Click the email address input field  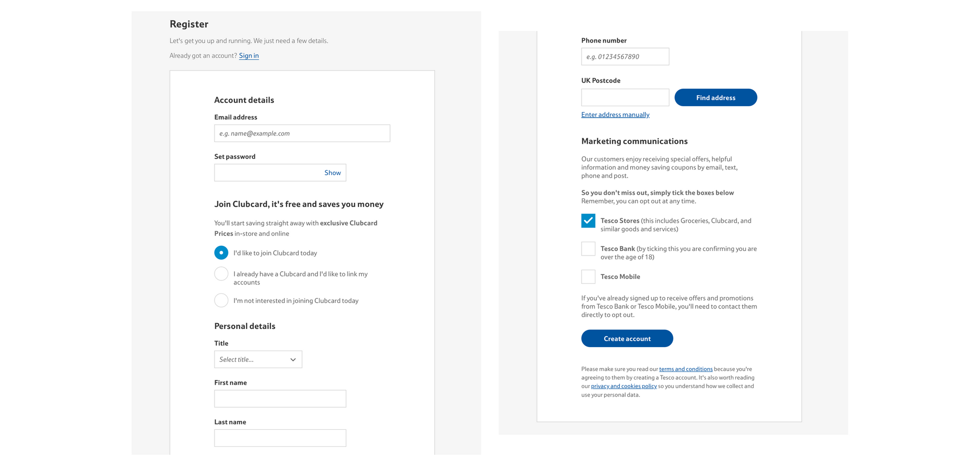tap(302, 133)
